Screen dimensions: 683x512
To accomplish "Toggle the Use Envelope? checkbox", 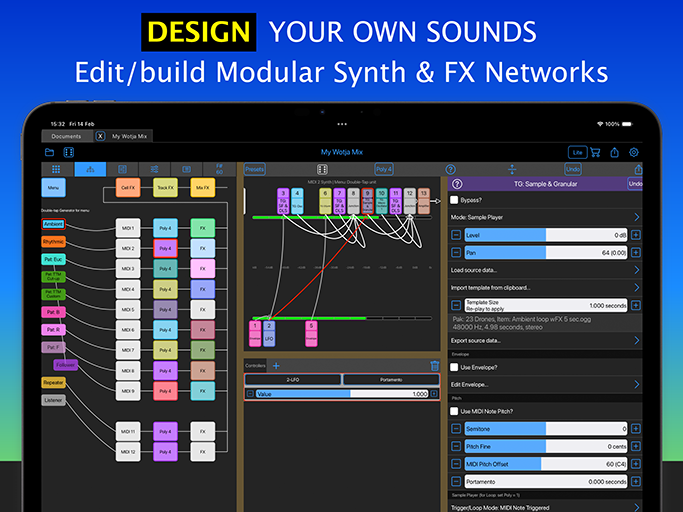I will tap(455, 369).
